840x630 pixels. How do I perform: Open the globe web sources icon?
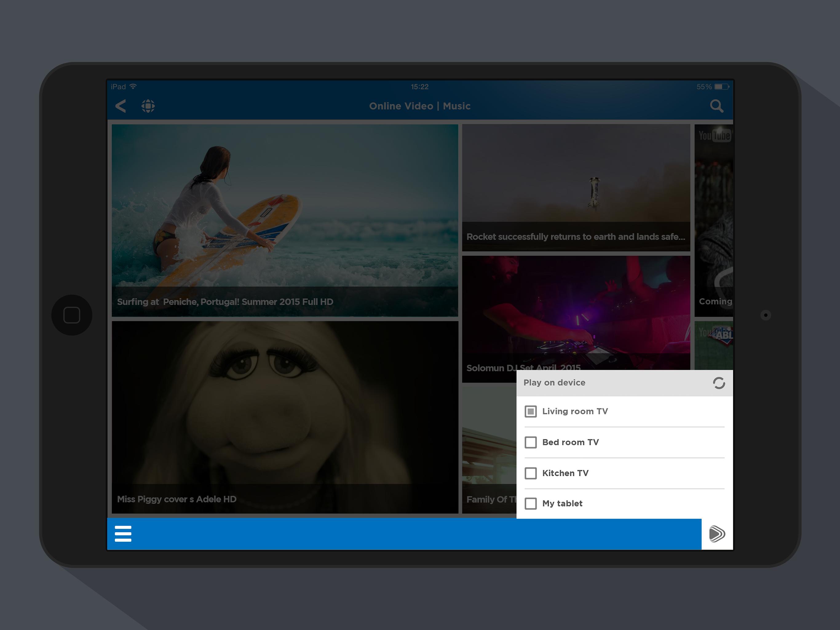(148, 106)
